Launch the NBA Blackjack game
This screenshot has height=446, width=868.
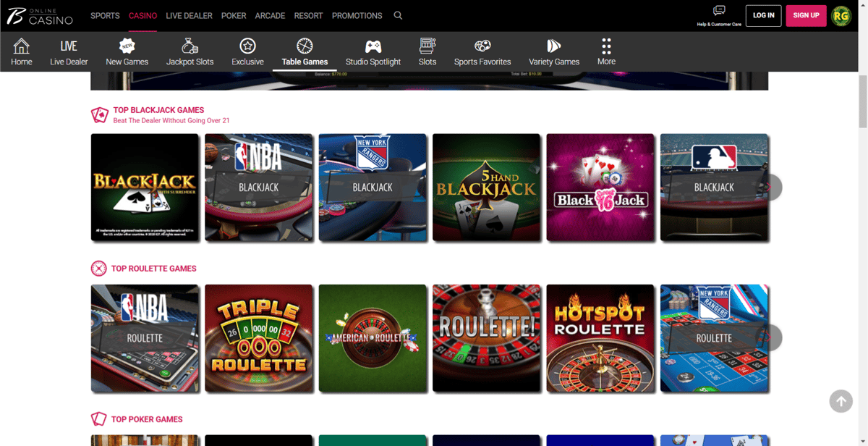[x=258, y=188]
